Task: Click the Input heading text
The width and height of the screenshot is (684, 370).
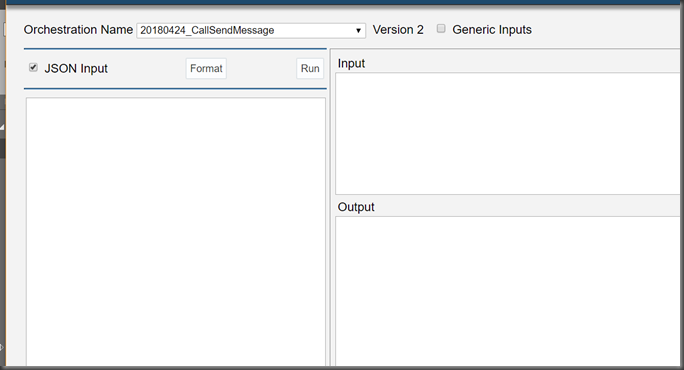Action: coord(351,64)
